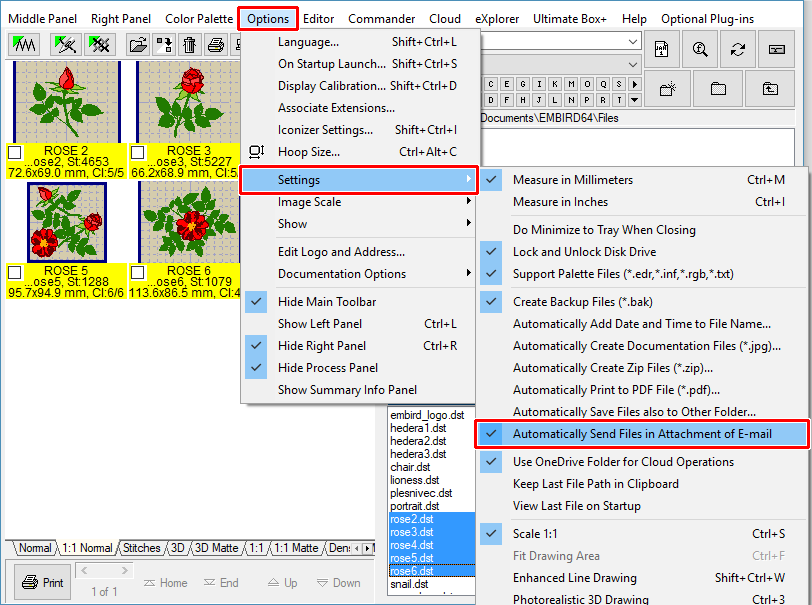Click the open folder toolbar icon
The width and height of the screenshot is (812, 605).
click(x=138, y=45)
